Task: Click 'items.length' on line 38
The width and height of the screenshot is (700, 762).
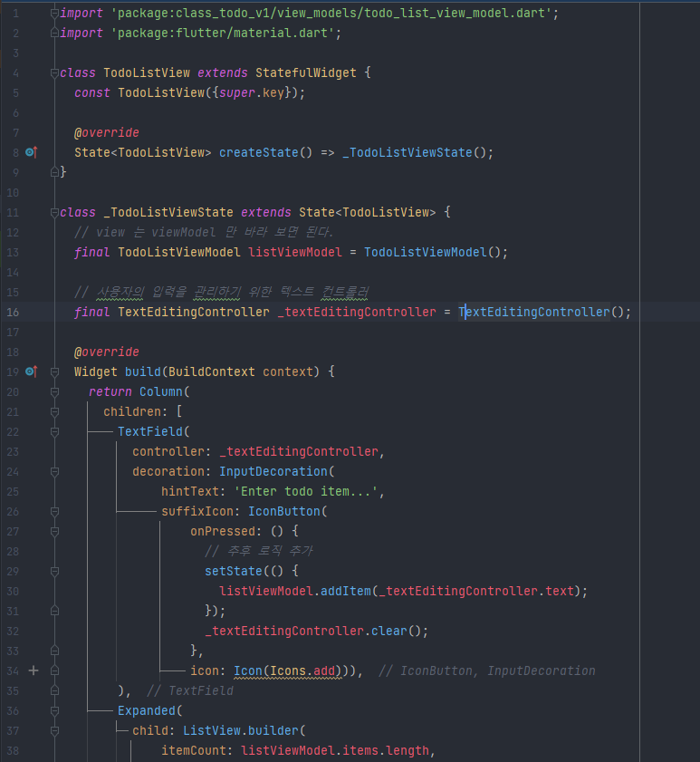Action: coord(386,750)
